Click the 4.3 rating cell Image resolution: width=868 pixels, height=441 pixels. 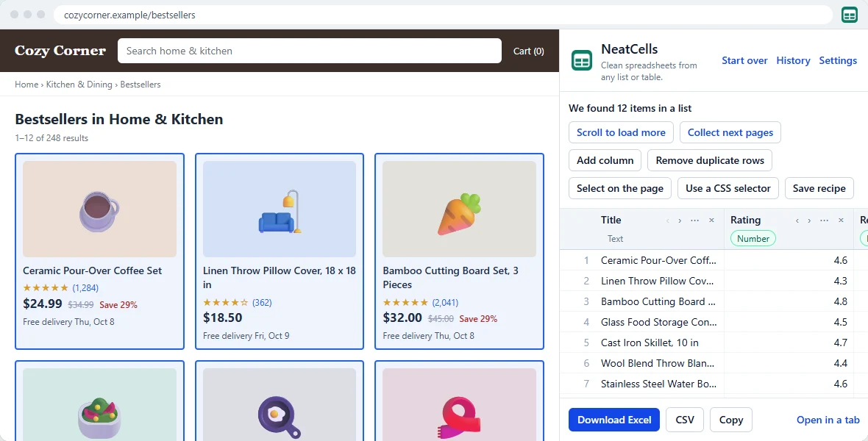coord(789,281)
